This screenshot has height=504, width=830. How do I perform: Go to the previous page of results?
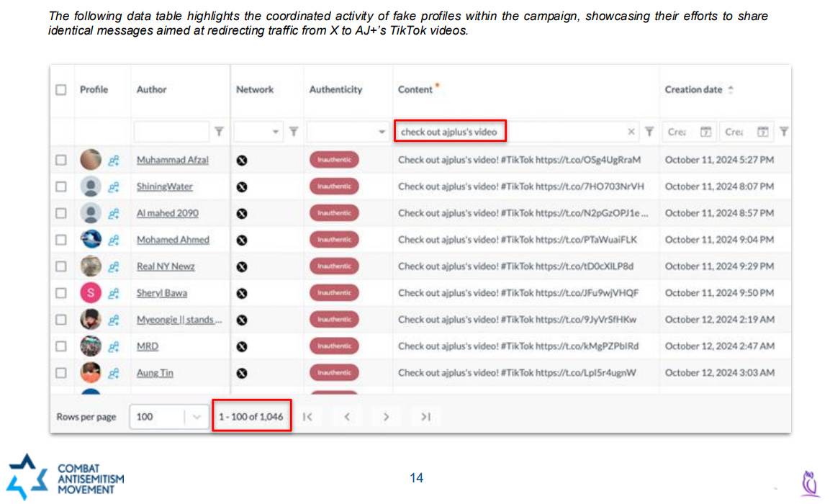point(347,417)
